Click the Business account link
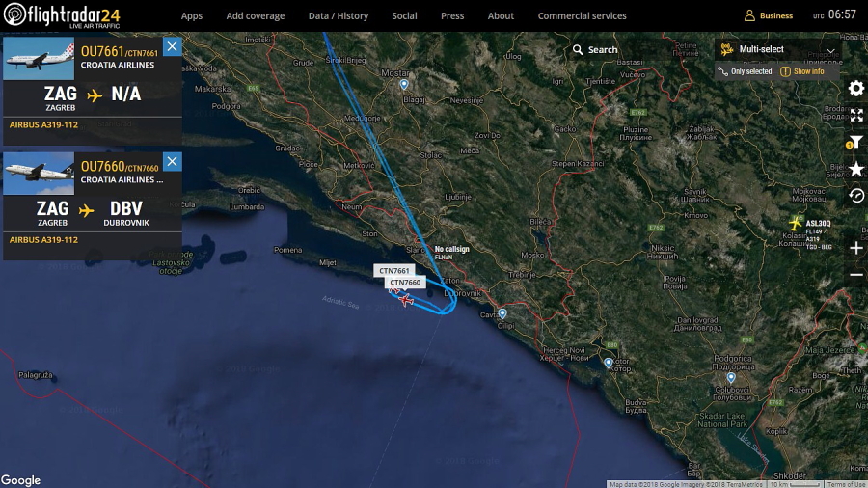 [x=769, y=15]
